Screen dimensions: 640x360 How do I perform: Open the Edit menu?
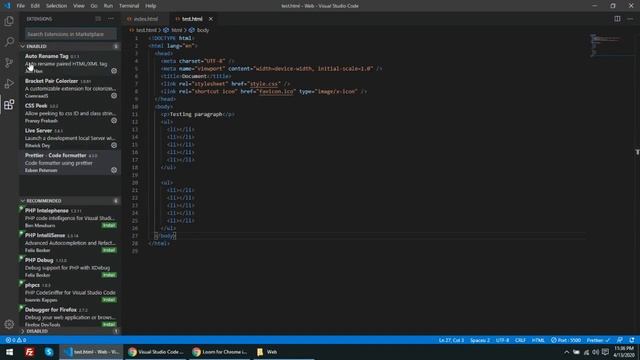tap(35, 6)
